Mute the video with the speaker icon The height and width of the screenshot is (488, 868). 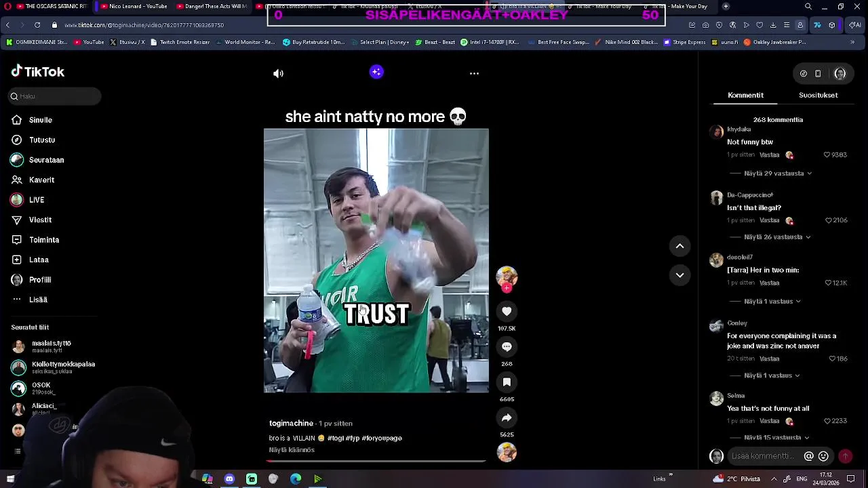pos(278,73)
